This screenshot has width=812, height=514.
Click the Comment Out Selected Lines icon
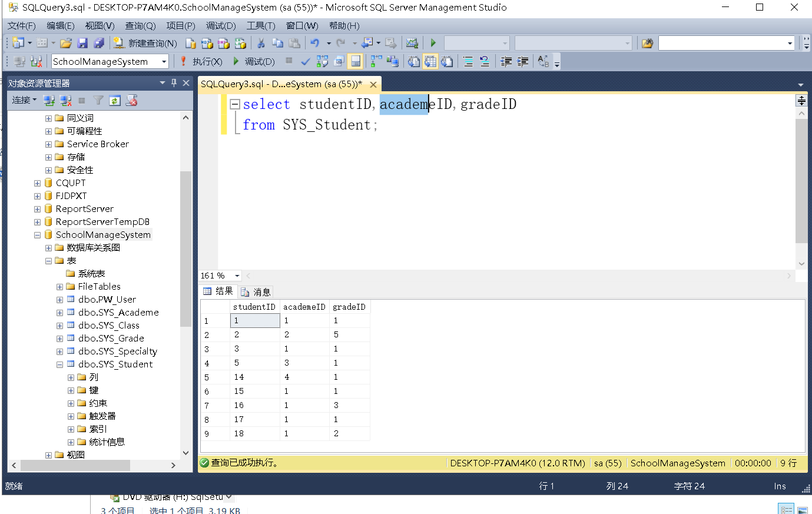click(x=468, y=61)
